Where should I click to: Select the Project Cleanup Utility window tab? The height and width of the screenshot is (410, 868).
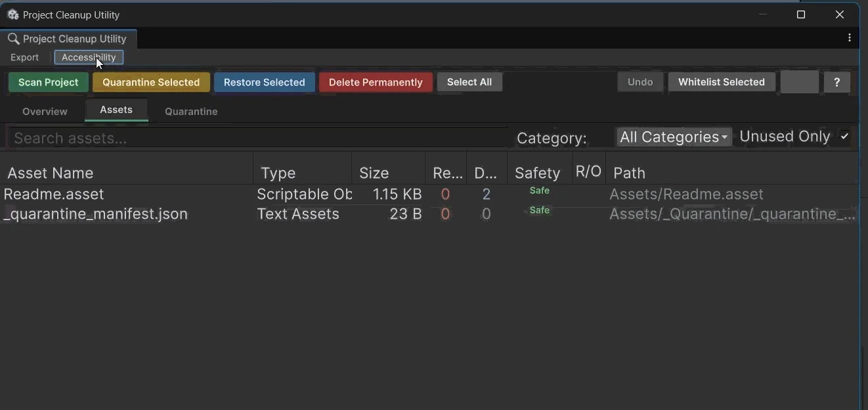[x=68, y=39]
